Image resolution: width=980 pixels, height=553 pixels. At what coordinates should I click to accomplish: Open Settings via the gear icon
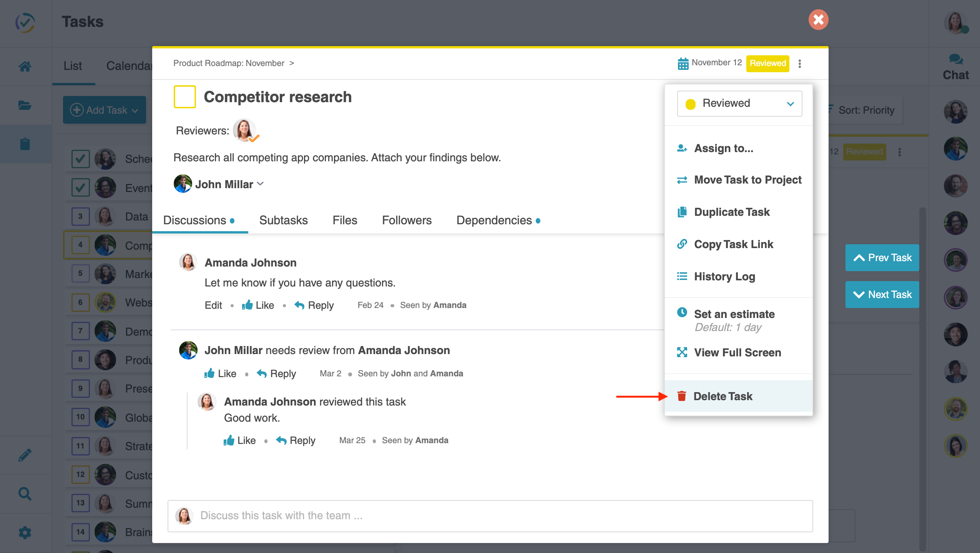[x=25, y=533]
